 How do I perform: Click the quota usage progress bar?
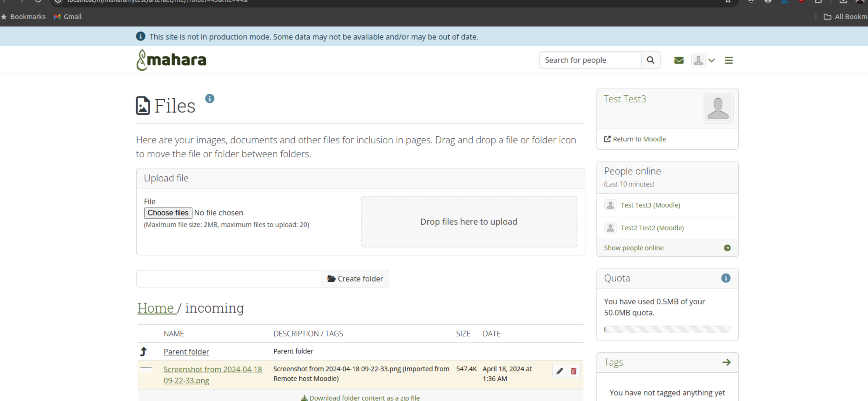coord(667,329)
